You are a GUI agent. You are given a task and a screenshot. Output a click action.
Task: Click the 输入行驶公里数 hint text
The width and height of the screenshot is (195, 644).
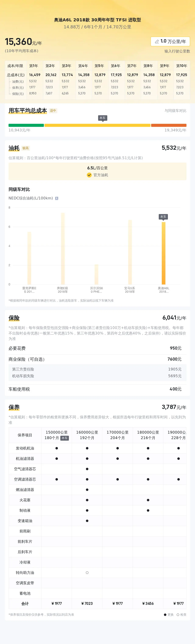tap(177, 51)
